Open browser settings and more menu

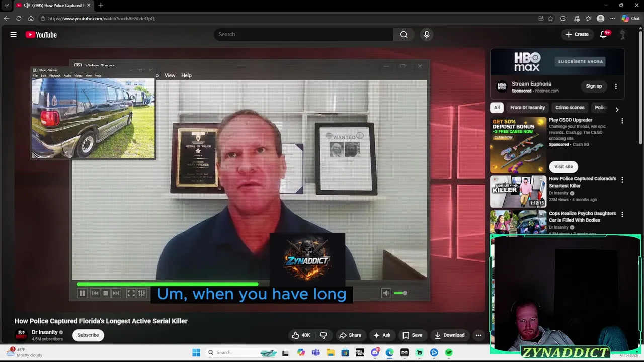coord(612,19)
